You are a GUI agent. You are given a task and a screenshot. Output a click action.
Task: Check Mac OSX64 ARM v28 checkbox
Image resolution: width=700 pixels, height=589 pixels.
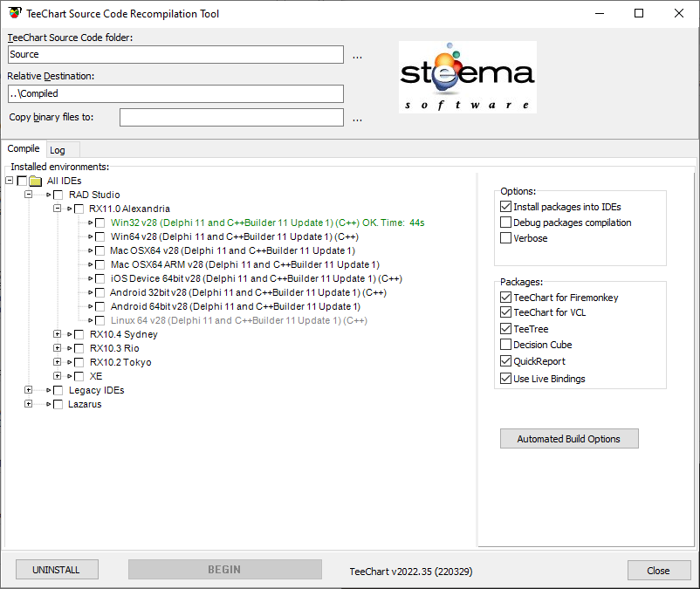[x=100, y=264]
